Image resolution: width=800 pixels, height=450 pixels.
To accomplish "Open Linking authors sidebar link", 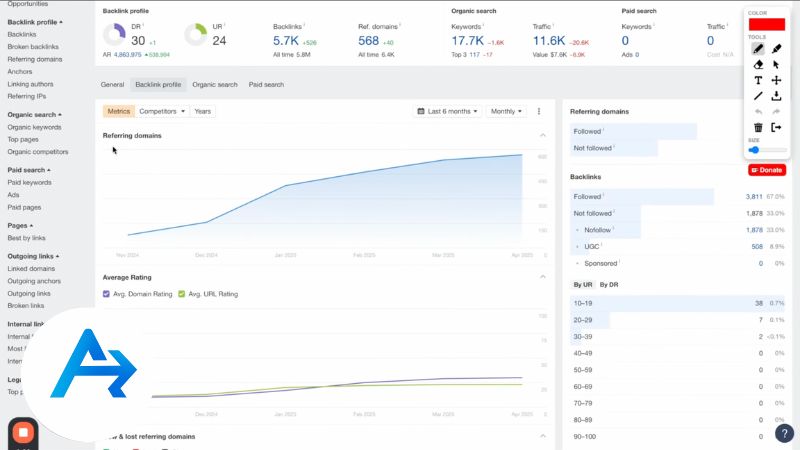I will (30, 84).
